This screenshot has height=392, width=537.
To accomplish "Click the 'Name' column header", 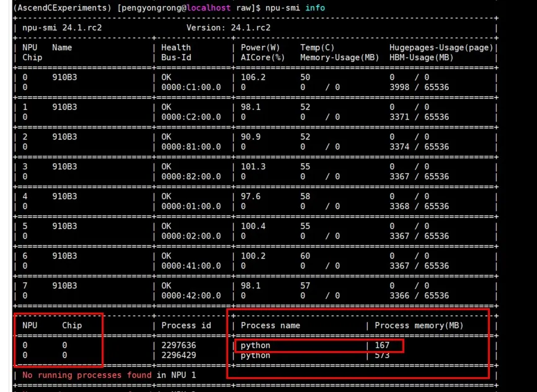I will pos(62,47).
